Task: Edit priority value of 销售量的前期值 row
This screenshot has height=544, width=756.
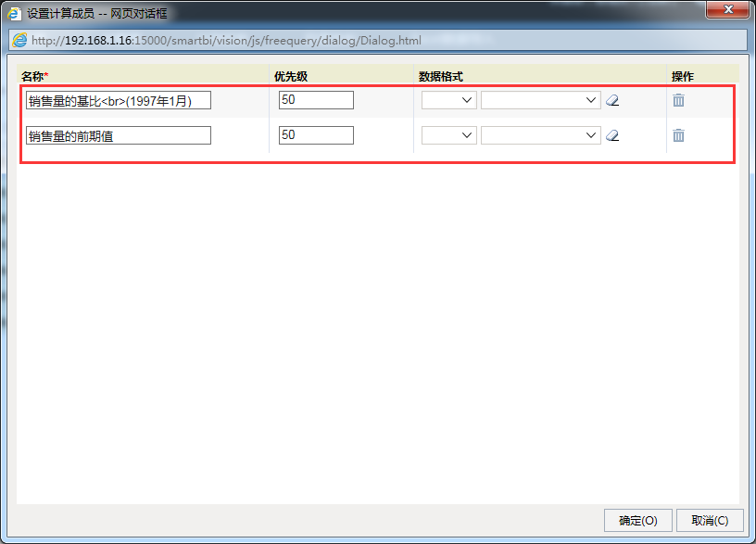Action: click(x=316, y=135)
